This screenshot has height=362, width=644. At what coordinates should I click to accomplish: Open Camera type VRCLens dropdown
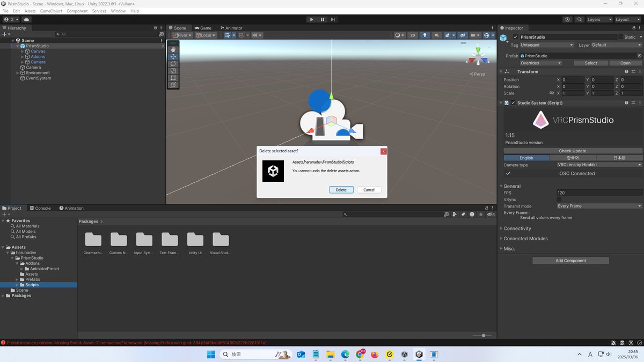599,165
